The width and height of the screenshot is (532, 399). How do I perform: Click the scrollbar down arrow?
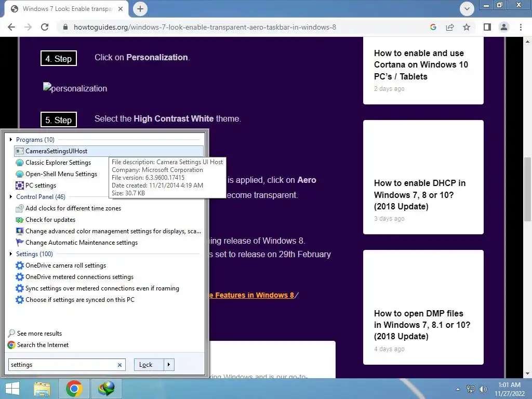click(527, 374)
